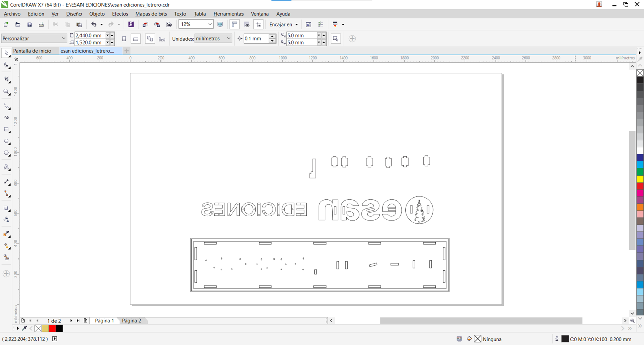This screenshot has height=345, width=644.
Task: Select the Text tool
Action: pos(6,167)
